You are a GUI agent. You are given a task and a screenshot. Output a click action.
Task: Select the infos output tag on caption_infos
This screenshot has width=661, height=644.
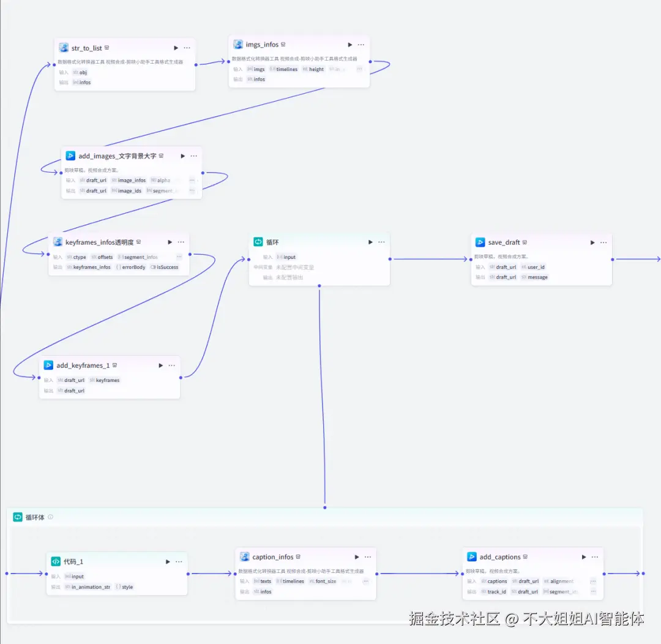[263, 591]
